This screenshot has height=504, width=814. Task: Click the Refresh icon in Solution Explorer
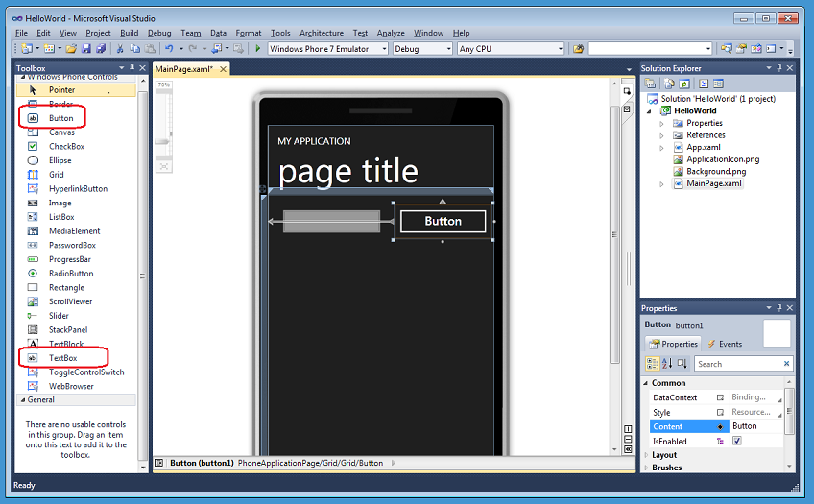tap(684, 84)
